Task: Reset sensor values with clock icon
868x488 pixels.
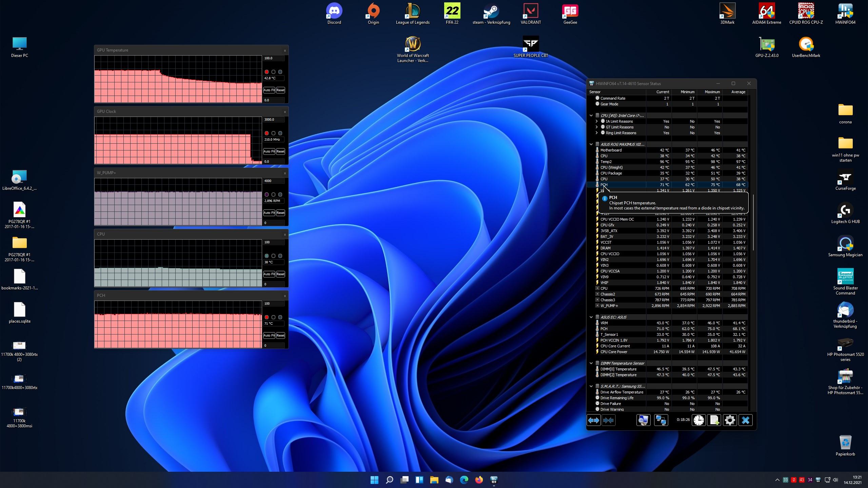Action: click(x=698, y=420)
